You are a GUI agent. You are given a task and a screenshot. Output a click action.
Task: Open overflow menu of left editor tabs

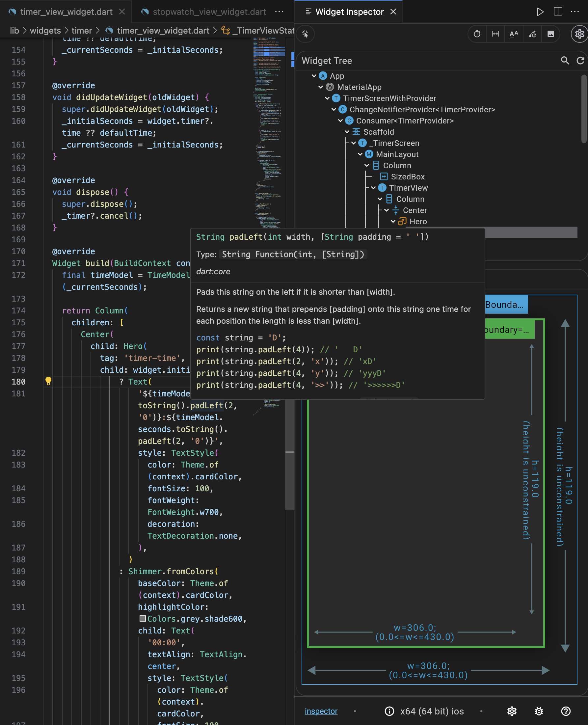pyautogui.click(x=279, y=12)
